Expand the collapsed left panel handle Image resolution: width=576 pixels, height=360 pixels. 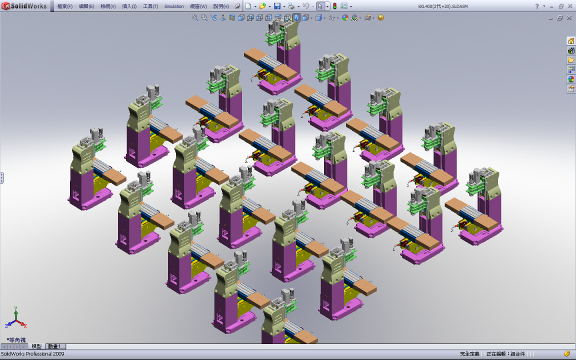tap(1, 178)
